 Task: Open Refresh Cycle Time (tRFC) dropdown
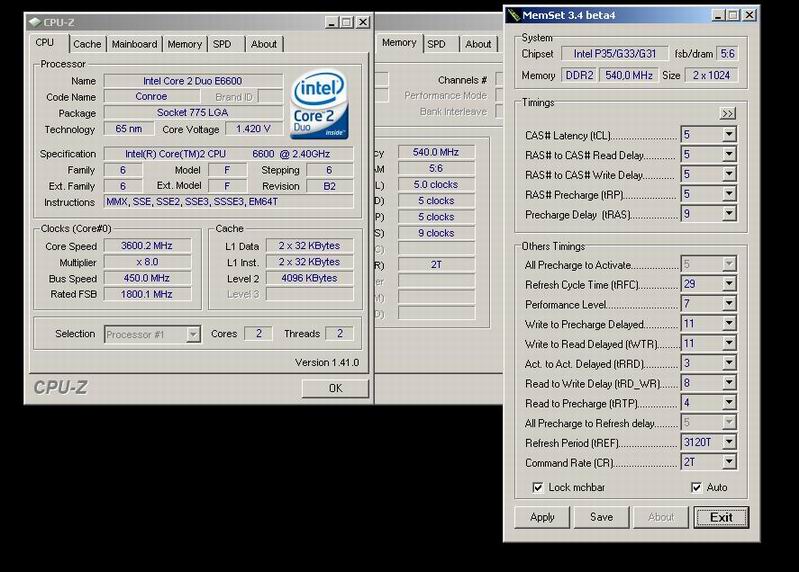[729, 284]
